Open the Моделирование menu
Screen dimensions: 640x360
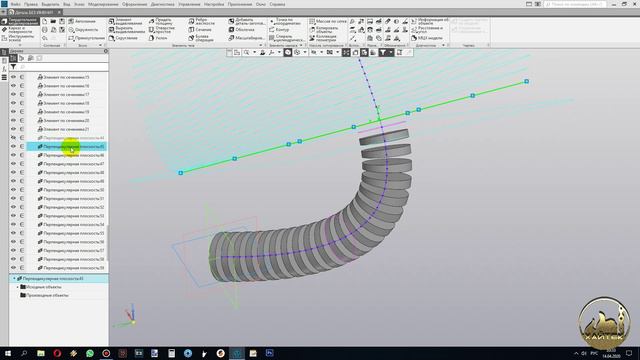pyautogui.click(x=103, y=4)
